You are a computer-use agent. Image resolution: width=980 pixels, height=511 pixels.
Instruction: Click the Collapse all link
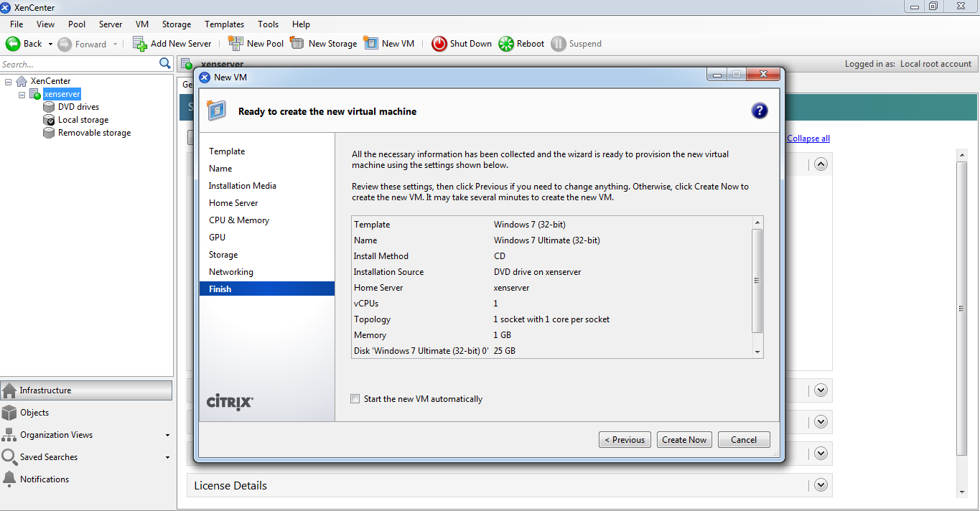pos(808,139)
